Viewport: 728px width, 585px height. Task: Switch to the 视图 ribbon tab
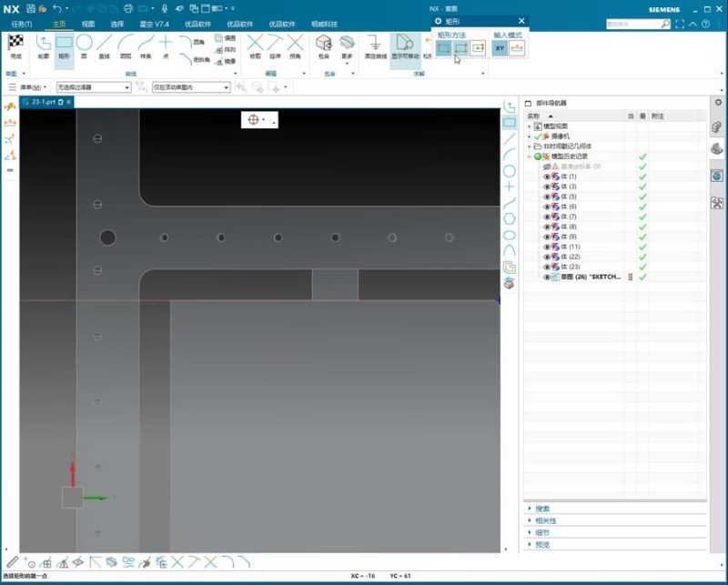(87, 24)
